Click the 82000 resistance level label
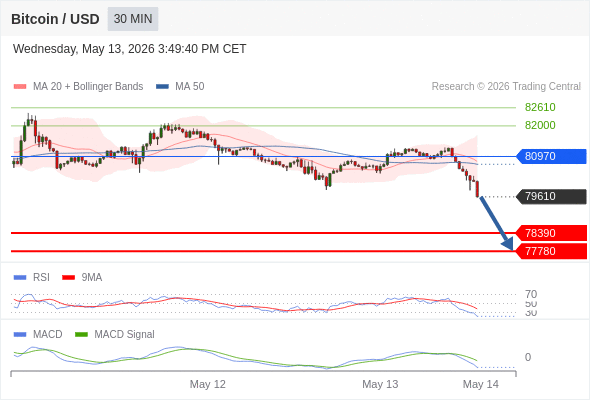Screen dimensions: 590x400 pyautogui.click(x=540, y=125)
